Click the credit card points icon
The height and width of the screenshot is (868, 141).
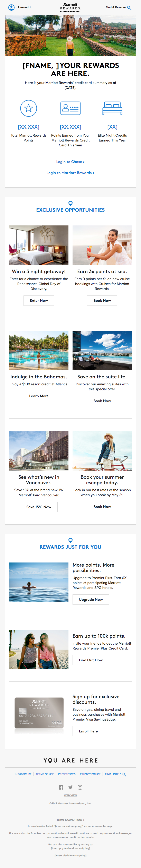(70, 108)
